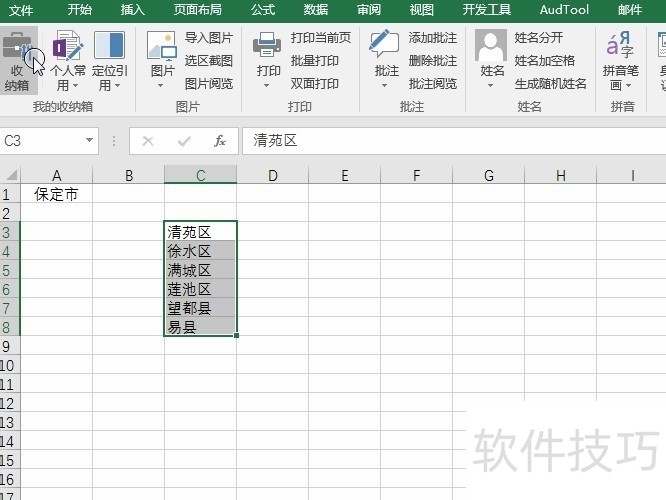Click the insert function fx icon
Screen dimensions: 666x500
pyautogui.click(x=220, y=141)
